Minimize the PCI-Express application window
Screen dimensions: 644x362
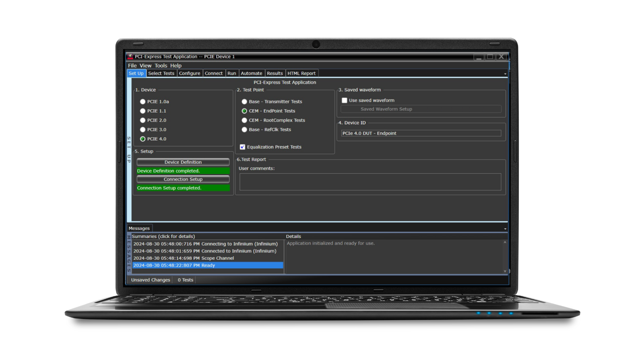point(479,57)
